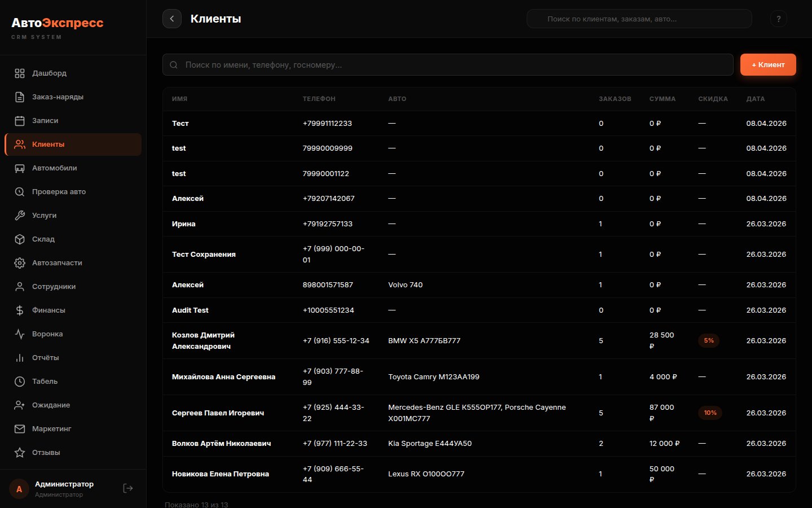Image resolution: width=812 pixels, height=508 pixels.
Task: Click the help question mark icon
Action: [x=779, y=19]
